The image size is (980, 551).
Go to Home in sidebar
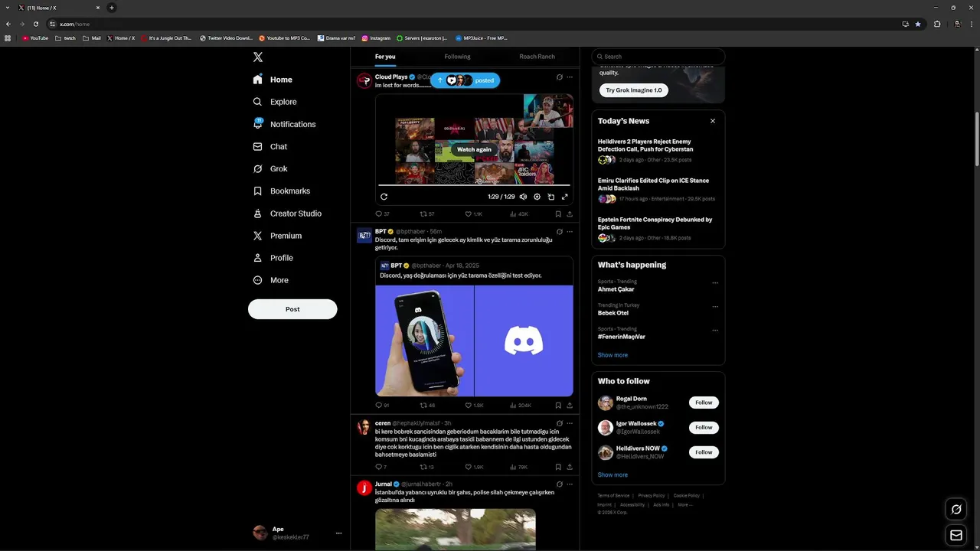coord(273,80)
